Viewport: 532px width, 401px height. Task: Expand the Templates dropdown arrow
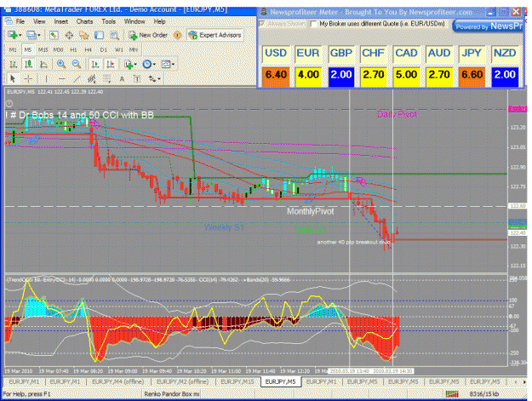(173, 64)
